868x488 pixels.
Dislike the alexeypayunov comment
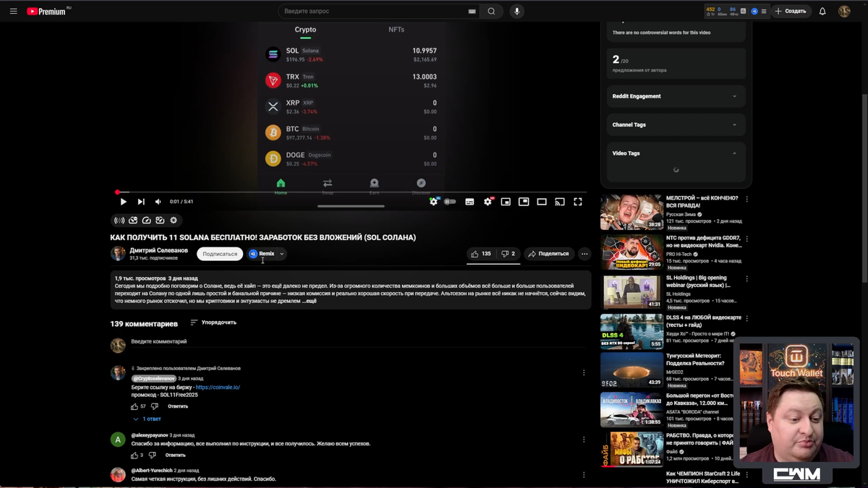click(152, 455)
